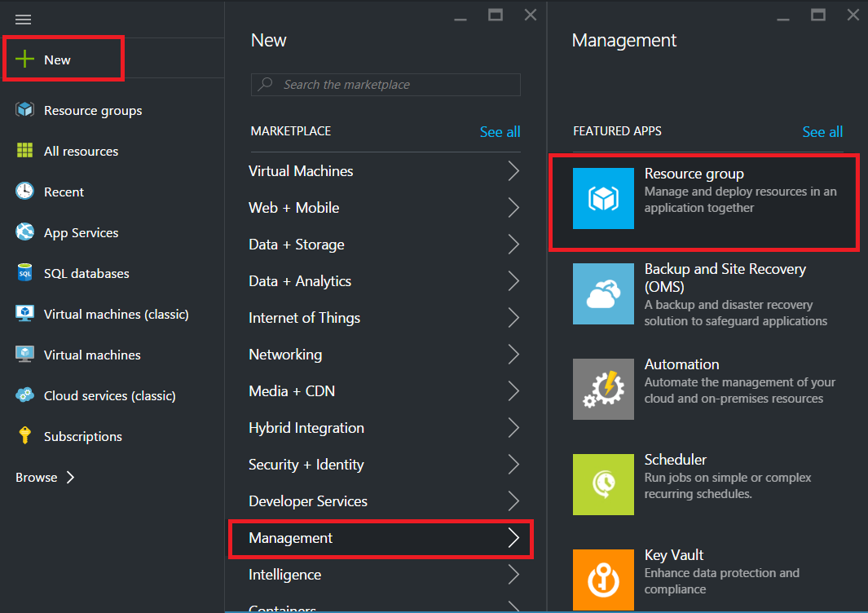This screenshot has width=868, height=613.
Task: Maximize the New blade
Action: click(x=496, y=15)
